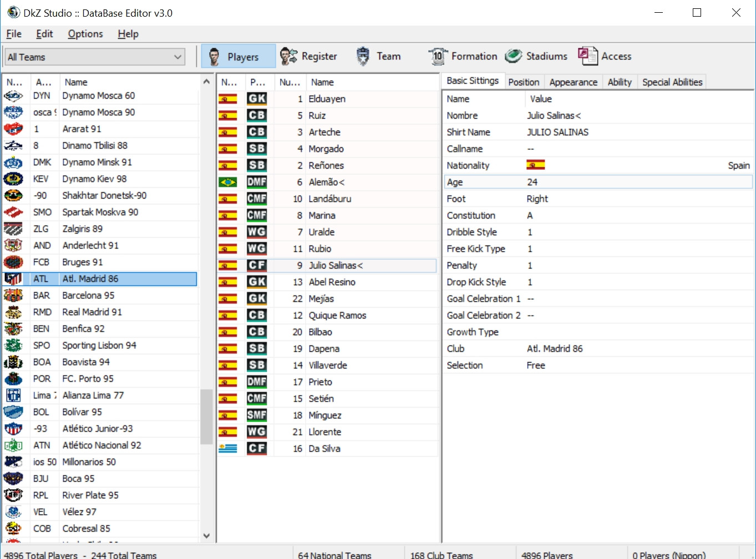This screenshot has width=756, height=559.
Task: Click the Uruguay flag beside Da Silva
Action: tap(228, 449)
